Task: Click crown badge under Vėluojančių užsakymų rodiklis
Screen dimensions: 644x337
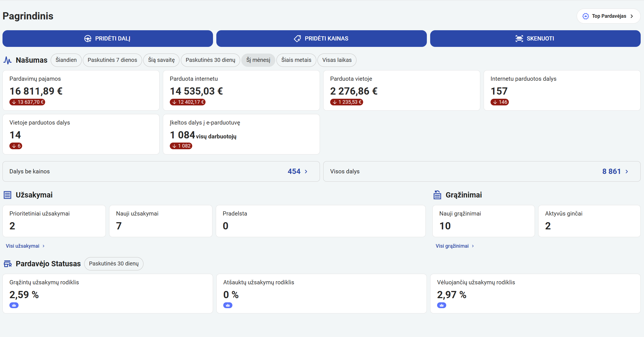Action: 442,305
